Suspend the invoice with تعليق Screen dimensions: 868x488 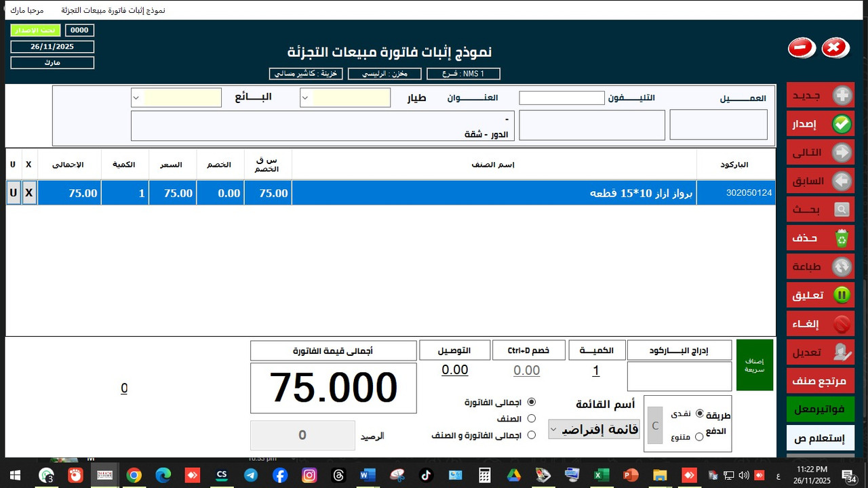pyautogui.click(x=821, y=295)
